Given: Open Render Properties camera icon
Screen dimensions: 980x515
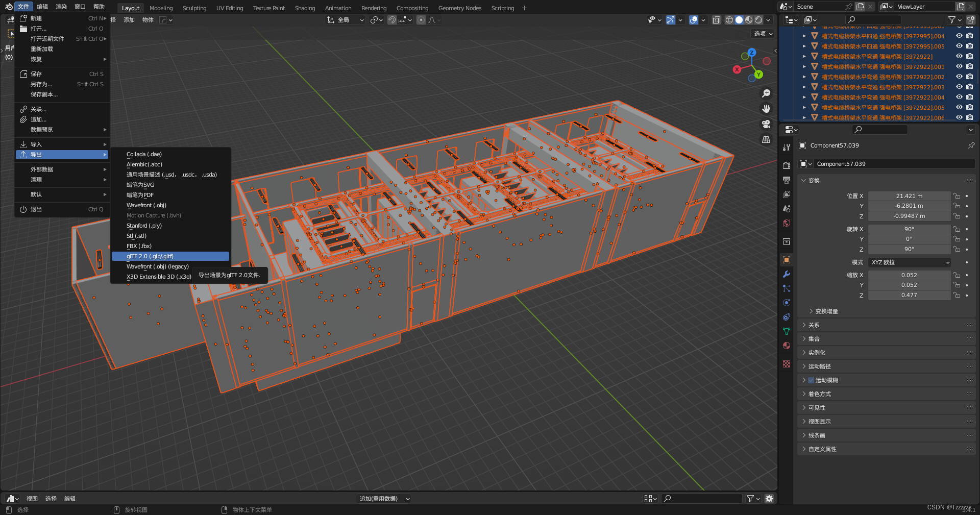Looking at the screenshot, I should pos(787,166).
